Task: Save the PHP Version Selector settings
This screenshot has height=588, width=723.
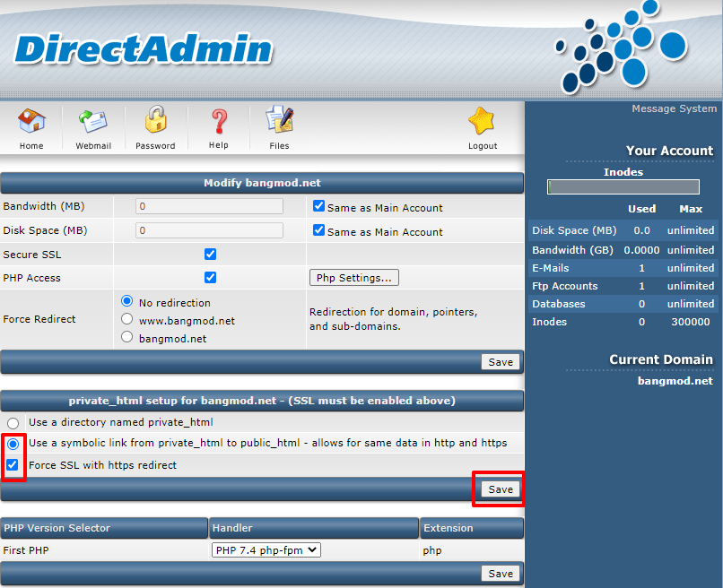Action: point(501,574)
